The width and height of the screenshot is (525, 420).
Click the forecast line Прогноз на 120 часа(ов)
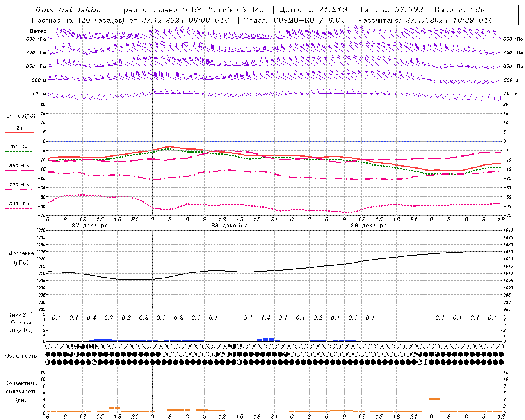coord(79,20)
